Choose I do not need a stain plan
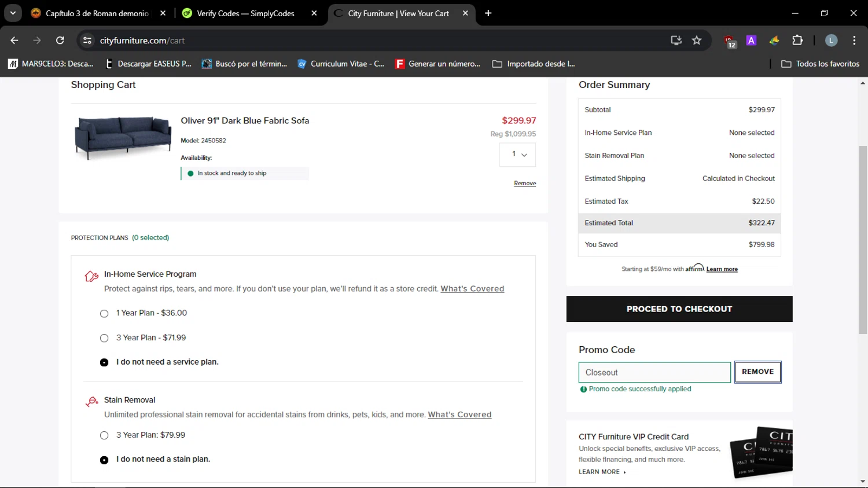The width and height of the screenshot is (868, 488). pyautogui.click(x=104, y=460)
